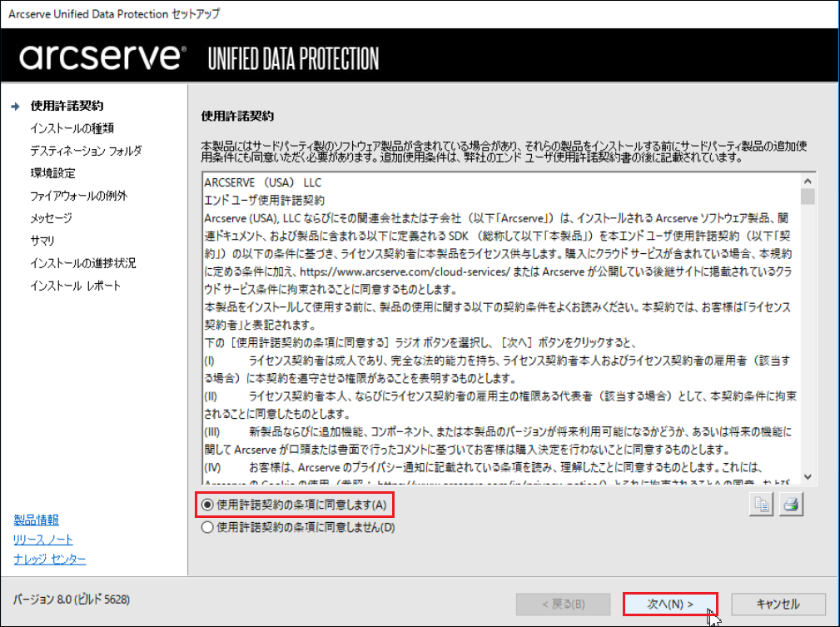Click the エンド ユーザ使用許諾契約 line in license
Image resolution: width=840 pixels, height=627 pixels.
(265, 200)
